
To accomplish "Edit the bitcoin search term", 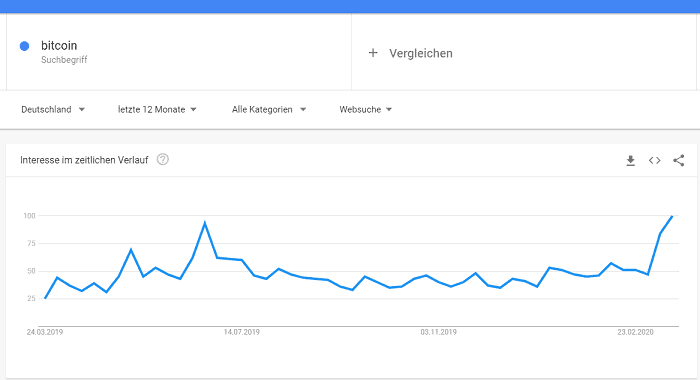I will point(59,46).
